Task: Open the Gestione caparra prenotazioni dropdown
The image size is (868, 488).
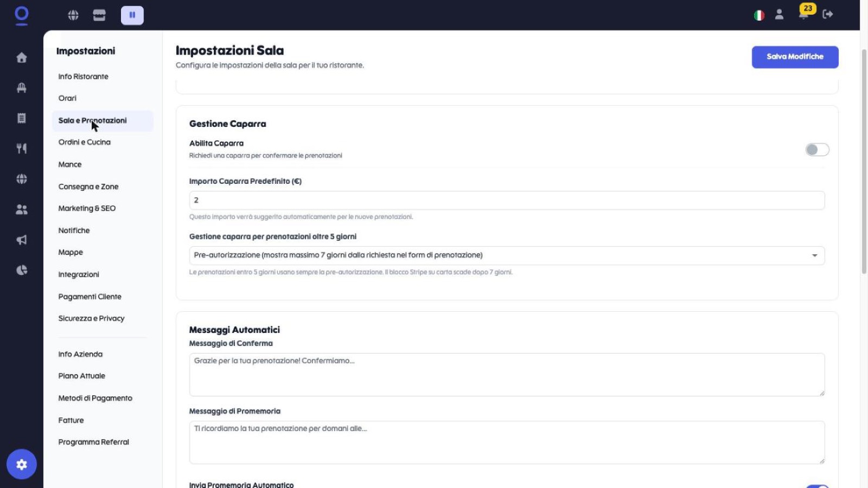Action: pos(507,255)
